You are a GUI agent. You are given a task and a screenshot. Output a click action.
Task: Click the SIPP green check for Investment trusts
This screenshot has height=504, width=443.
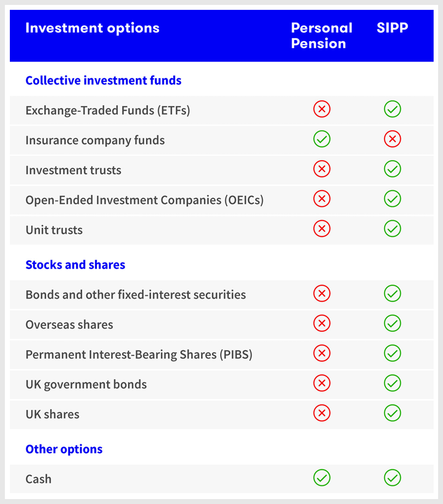[x=392, y=169]
